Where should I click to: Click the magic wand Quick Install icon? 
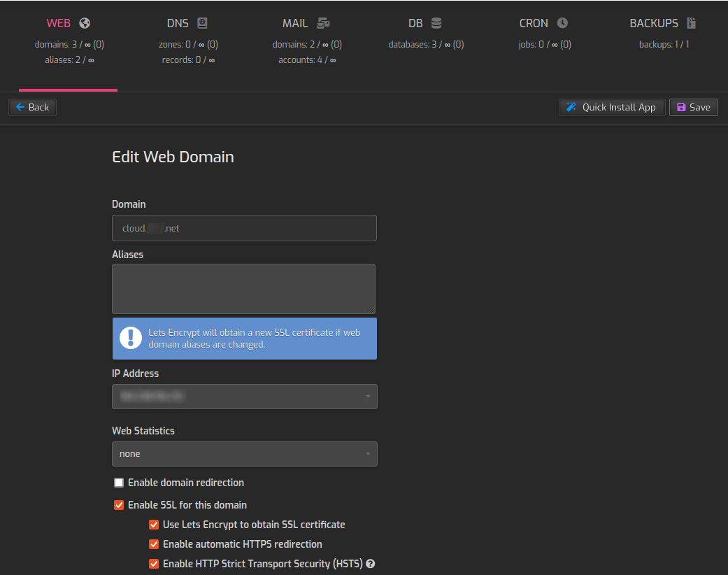pos(571,107)
